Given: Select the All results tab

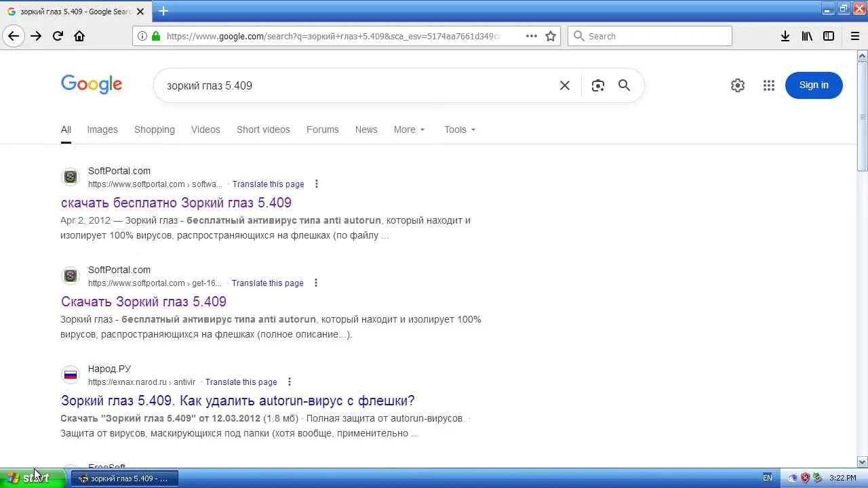Looking at the screenshot, I should (66, 129).
